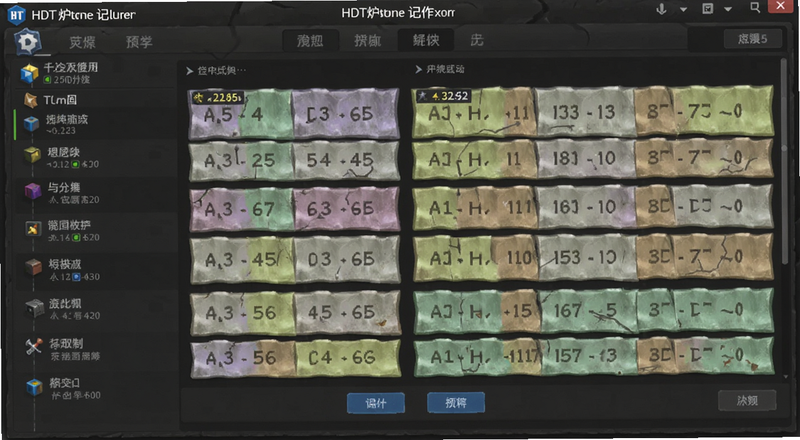Select the tile reading A,5 4
800x440 pixels.
(x=240, y=114)
